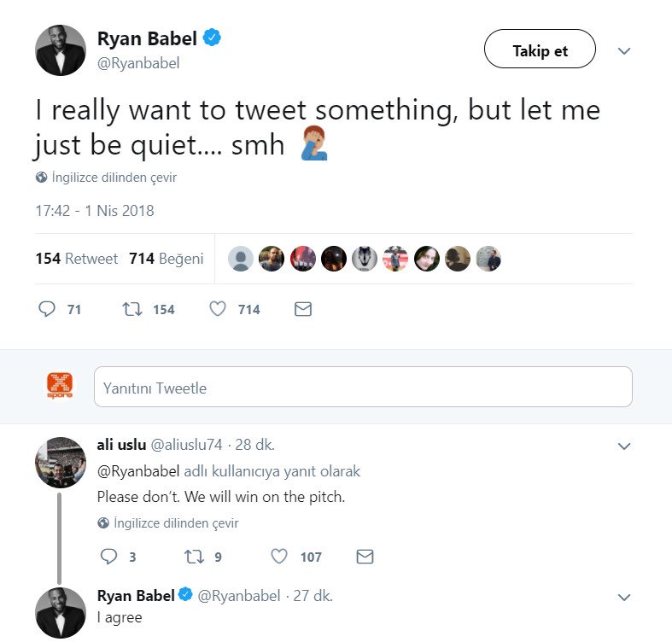Image resolution: width=672 pixels, height=642 pixels.
Task: Click the reply icon under the main tweet
Action: (47, 309)
